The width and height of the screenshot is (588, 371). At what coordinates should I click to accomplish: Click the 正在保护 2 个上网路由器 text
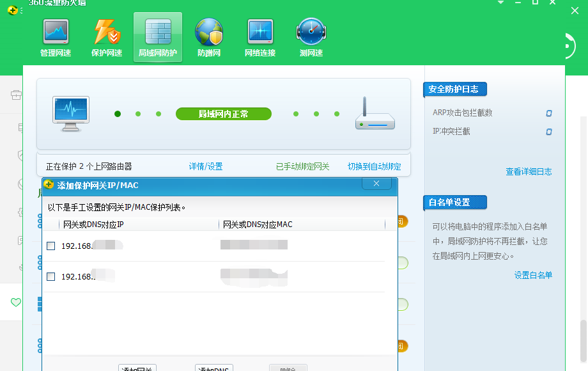pyautogui.click(x=89, y=166)
